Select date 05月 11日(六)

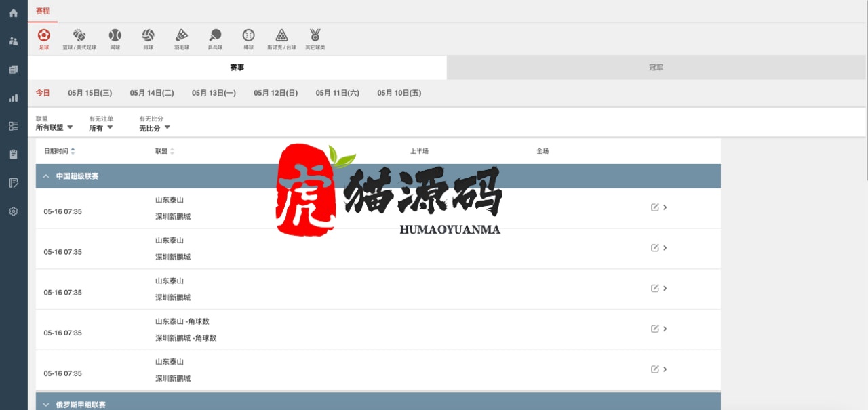(338, 93)
